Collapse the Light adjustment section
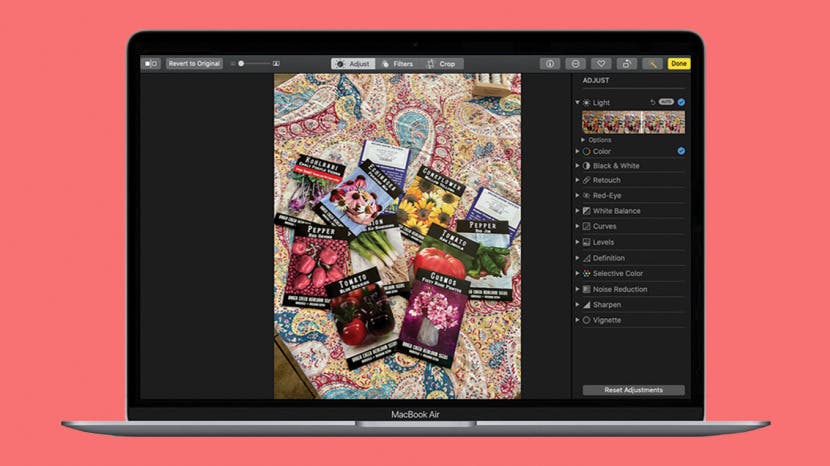This screenshot has height=466, width=830. pyautogui.click(x=578, y=102)
